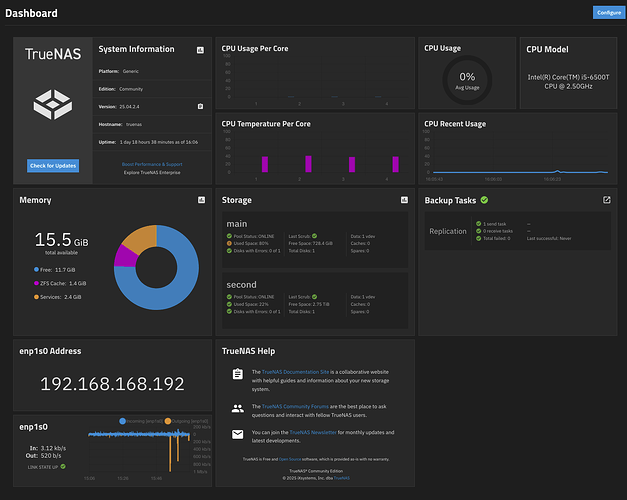This screenshot has width=627, height=500.
Task: Open Backup Tasks external link icon
Action: (x=606, y=200)
